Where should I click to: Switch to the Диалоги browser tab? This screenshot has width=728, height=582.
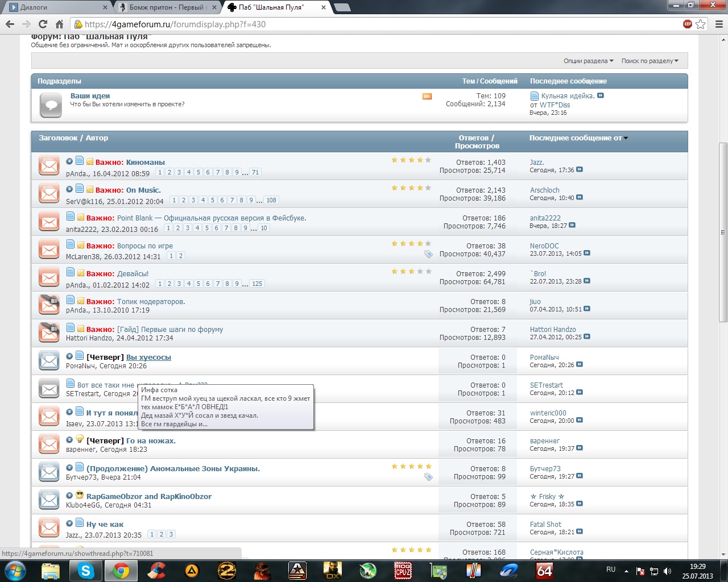(x=56, y=7)
